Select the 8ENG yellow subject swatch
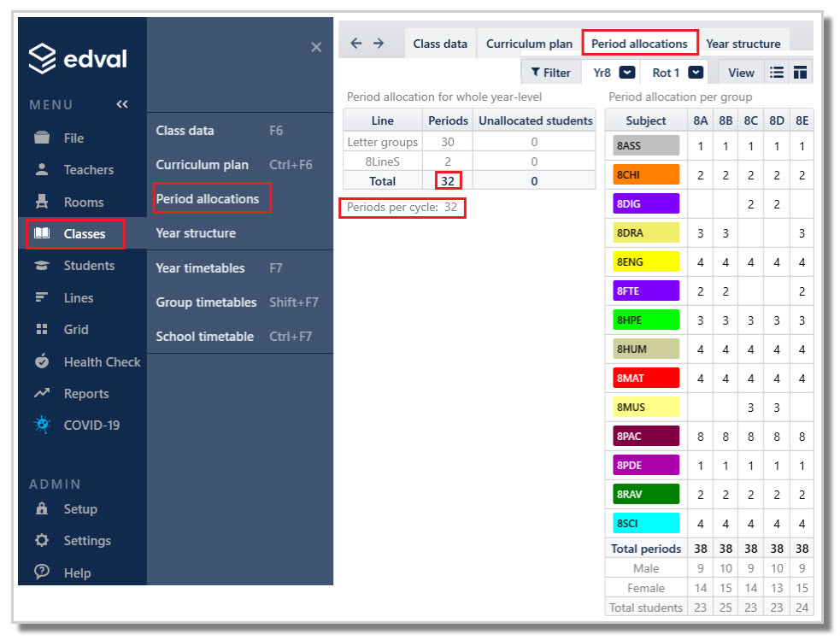The width and height of the screenshot is (840, 640). [645, 261]
